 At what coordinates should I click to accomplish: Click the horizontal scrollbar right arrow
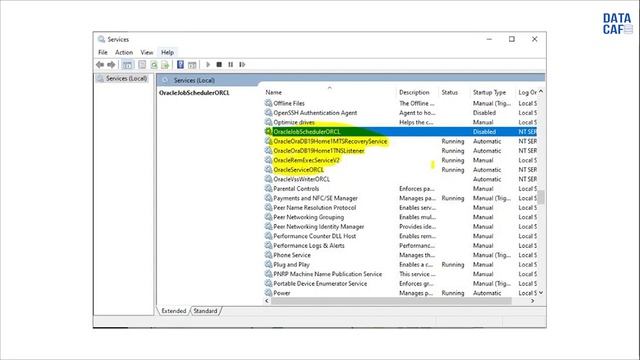coord(533,301)
